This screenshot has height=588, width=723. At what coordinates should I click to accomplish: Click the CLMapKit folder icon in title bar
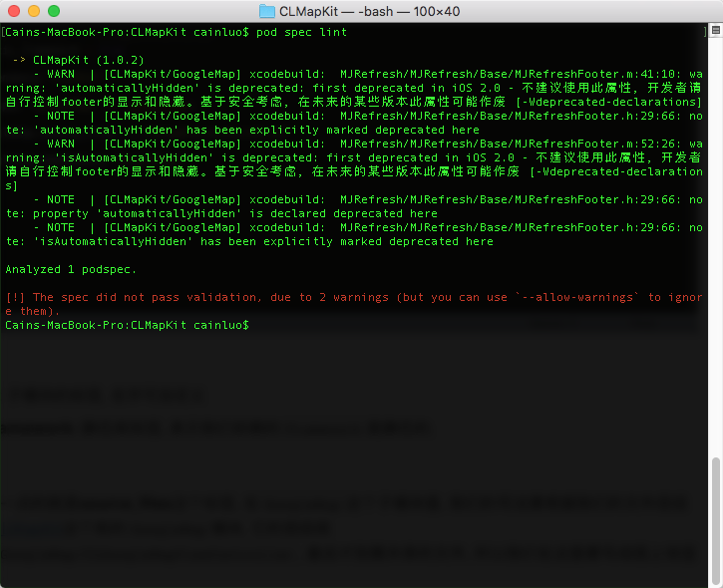(267, 11)
